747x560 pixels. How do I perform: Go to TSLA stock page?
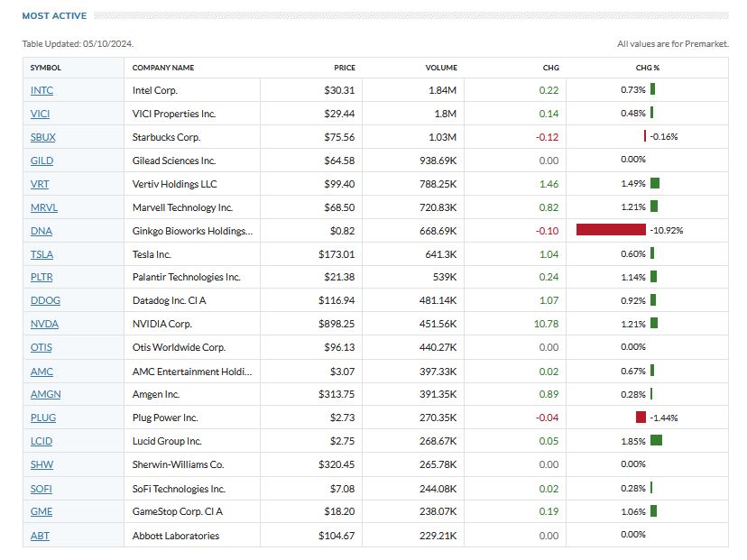(41, 254)
